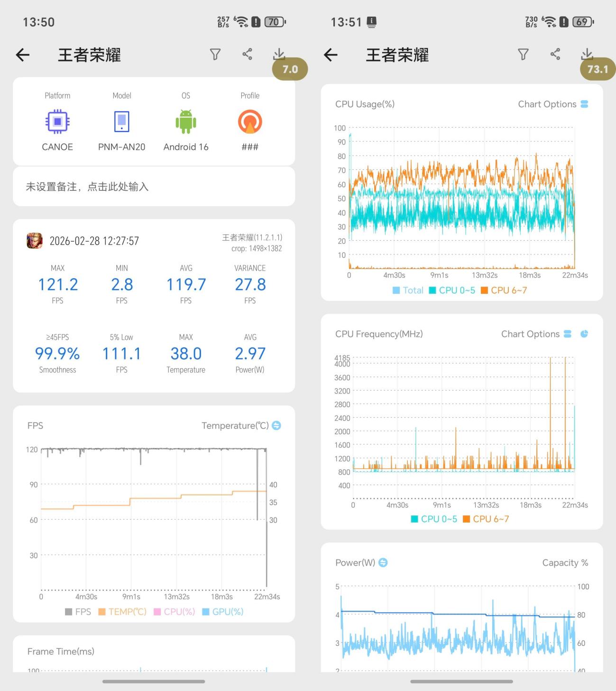Tap share icon on left screen
This screenshot has width=616, height=691.
(247, 54)
